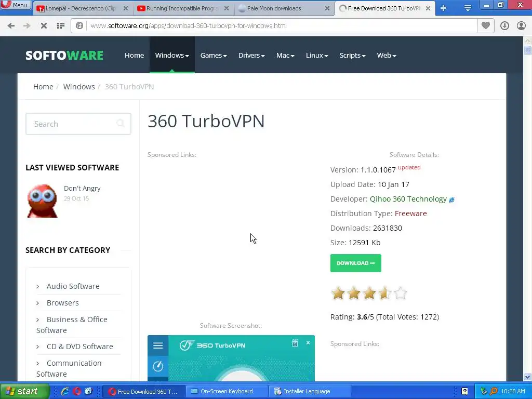Expand the Windows navigation dropdown
Viewport: 532px width, 399px height.
pyautogui.click(x=172, y=55)
